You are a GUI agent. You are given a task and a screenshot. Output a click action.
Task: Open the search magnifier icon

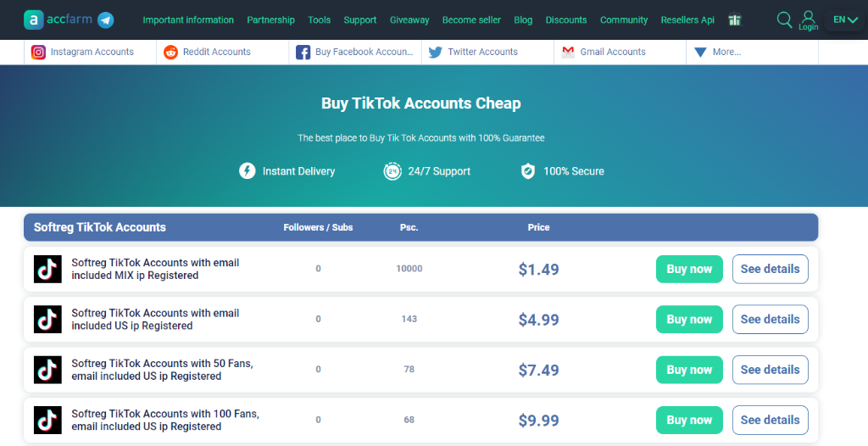pyautogui.click(x=784, y=20)
